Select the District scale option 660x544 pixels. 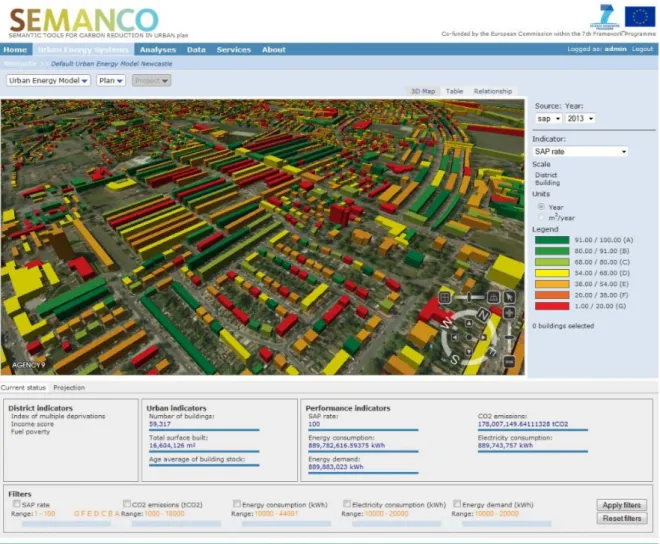coord(546,175)
